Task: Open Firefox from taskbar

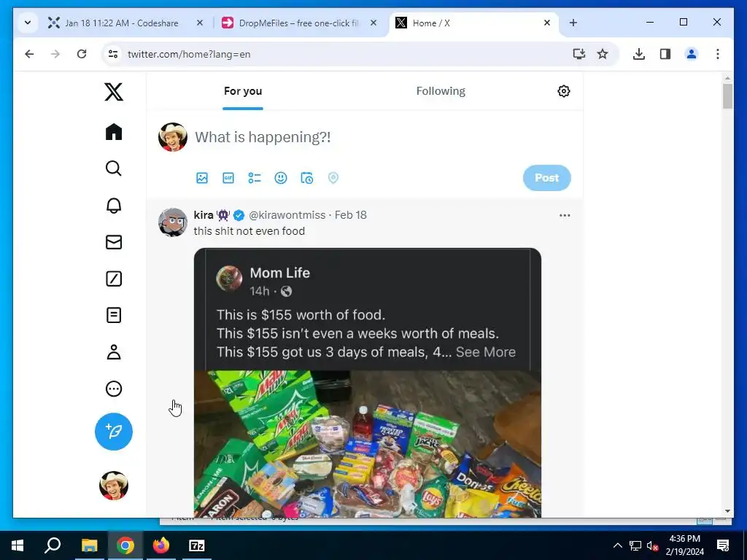Action: click(161, 545)
